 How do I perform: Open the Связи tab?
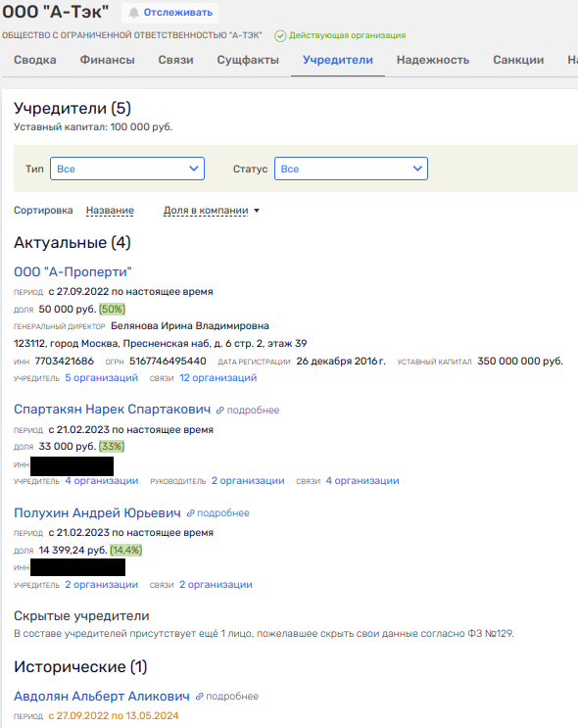click(175, 60)
